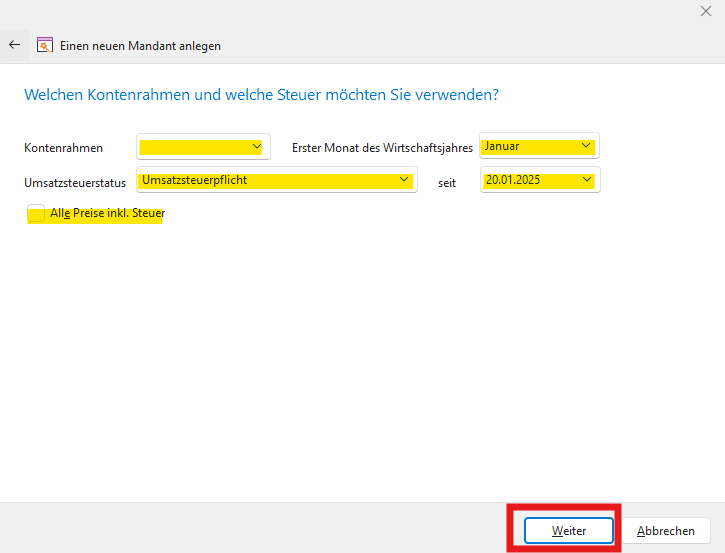The image size is (725, 553).
Task: Close the dialog with the X button
Action: point(706,11)
